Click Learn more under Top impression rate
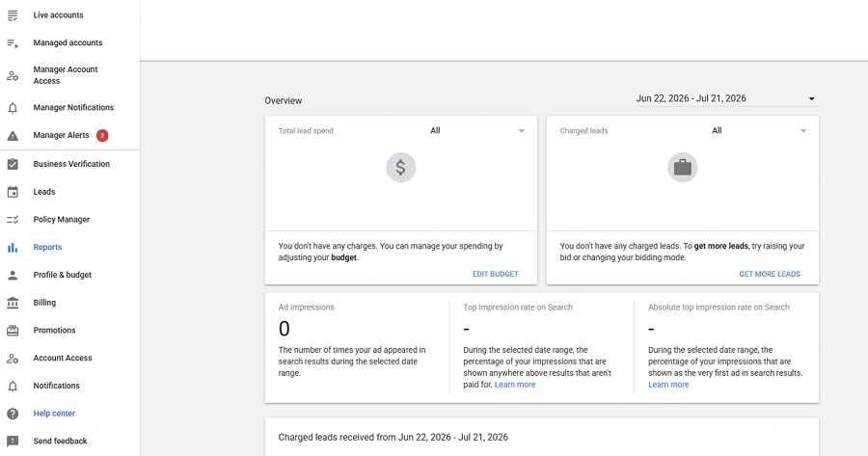This screenshot has width=868, height=456. 515,385
